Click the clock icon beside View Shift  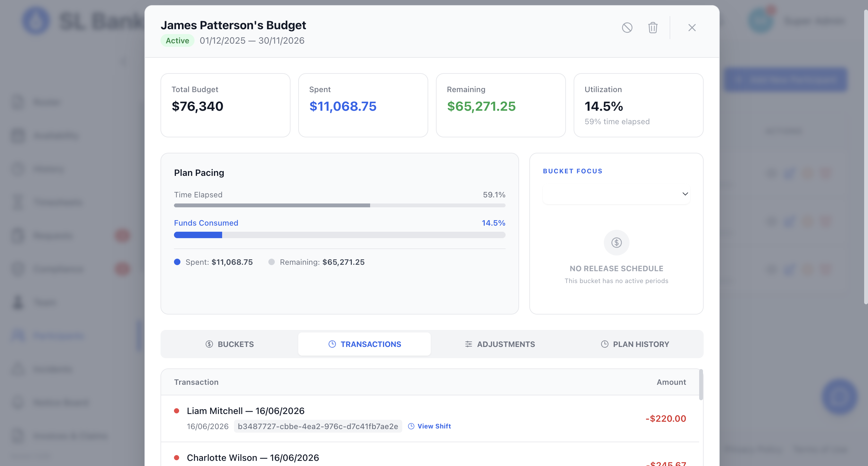[411, 426]
